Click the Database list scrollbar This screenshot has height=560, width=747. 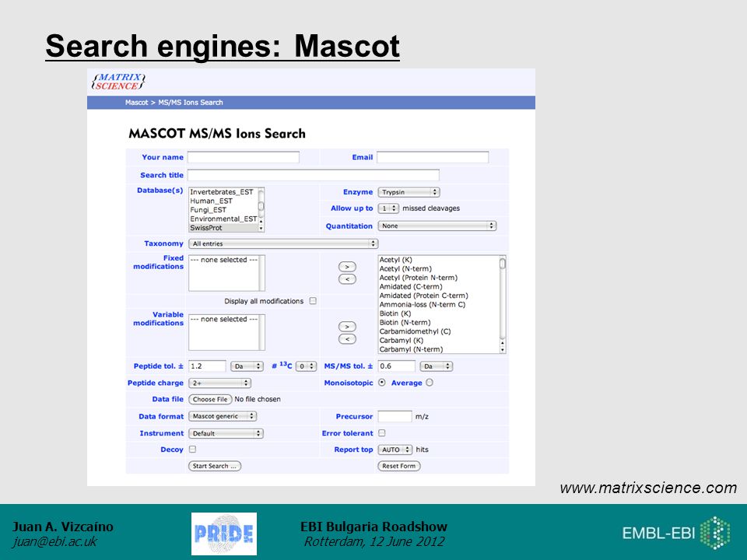(261, 209)
